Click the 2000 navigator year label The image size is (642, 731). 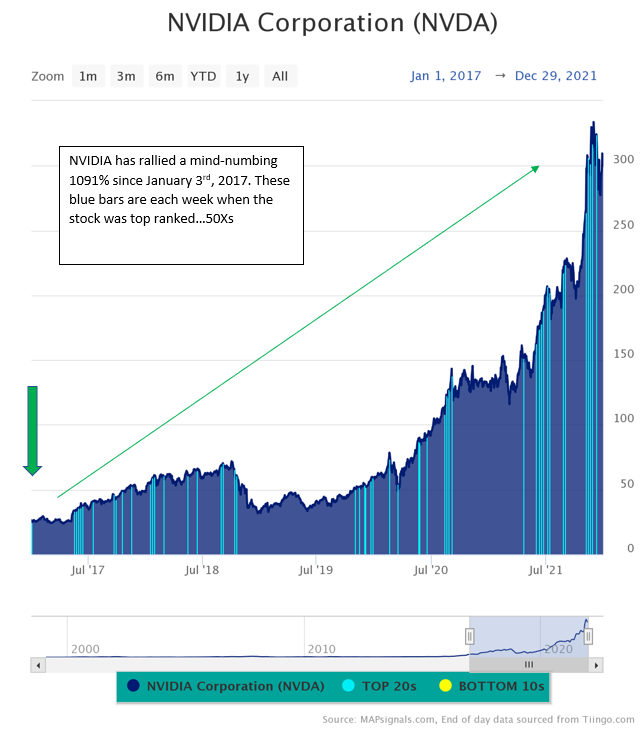[x=85, y=649]
